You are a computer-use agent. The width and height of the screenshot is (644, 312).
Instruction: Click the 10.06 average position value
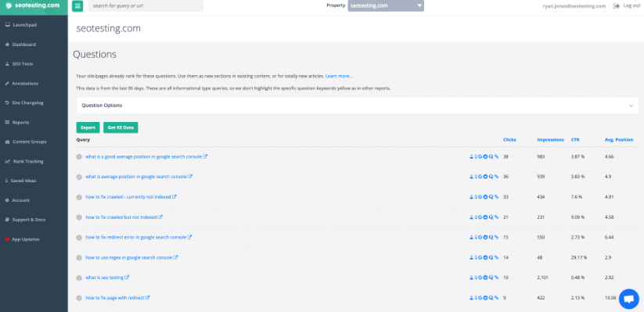pyautogui.click(x=610, y=298)
